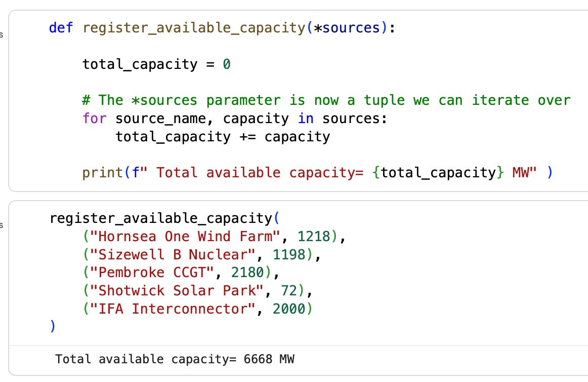The width and height of the screenshot is (588, 382).
Task: Click the value 2000
Action: (289, 309)
